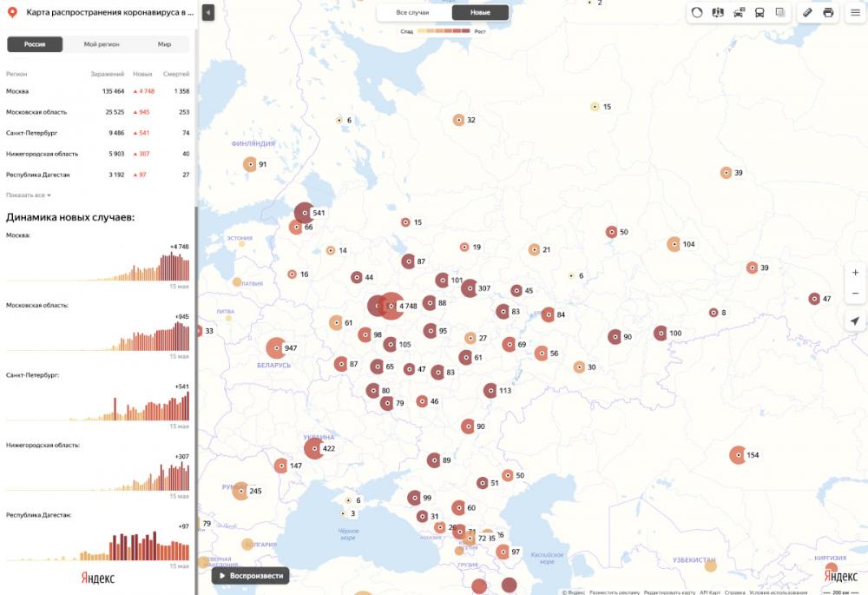Image resolution: width=868 pixels, height=595 pixels.
Task: Click the Москва new cases bar chart
Action: [x=97, y=265]
